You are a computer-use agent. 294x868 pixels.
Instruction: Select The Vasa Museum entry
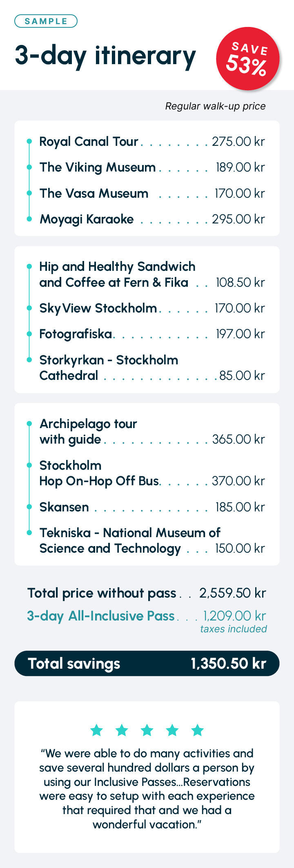152,193
